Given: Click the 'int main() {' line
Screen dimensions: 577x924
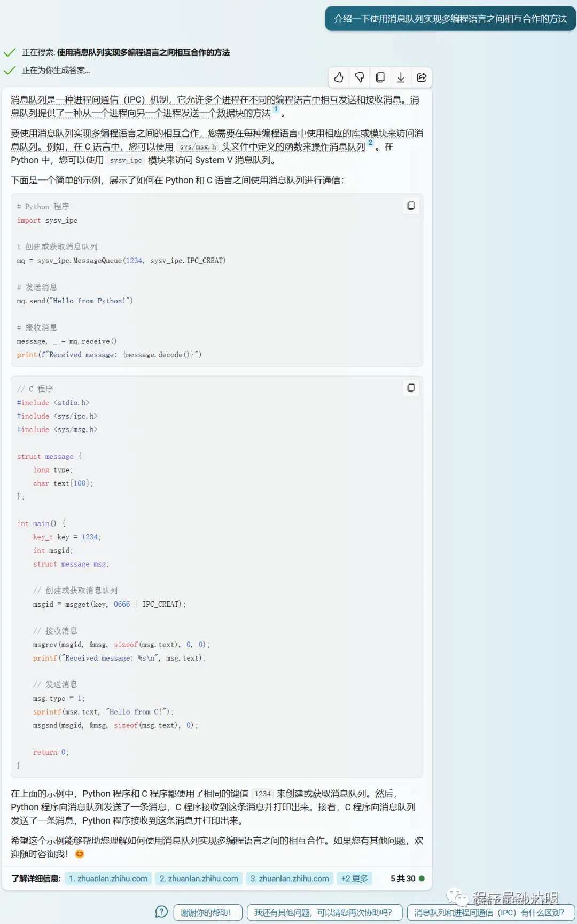Looking at the screenshot, I should click(x=41, y=524).
